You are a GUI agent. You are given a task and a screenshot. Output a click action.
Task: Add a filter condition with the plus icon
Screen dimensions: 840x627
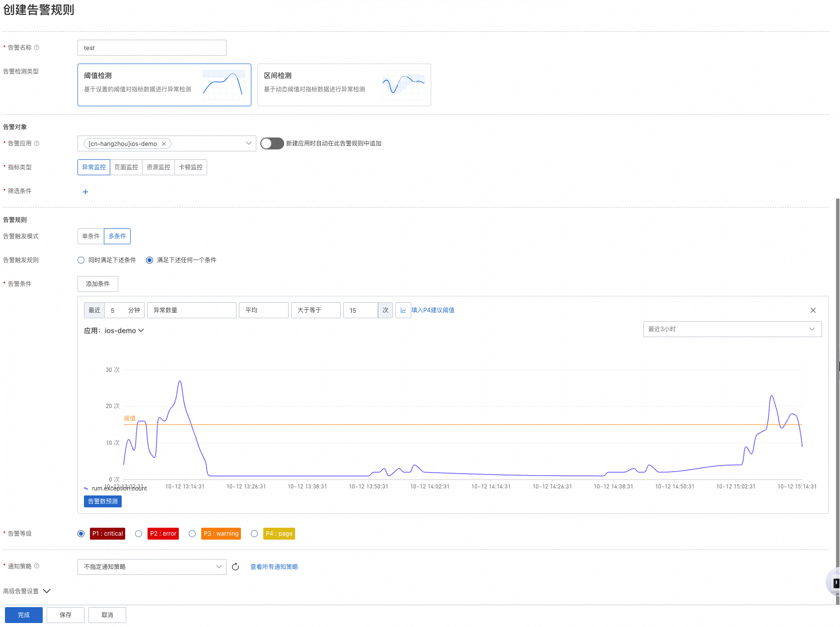click(x=85, y=192)
